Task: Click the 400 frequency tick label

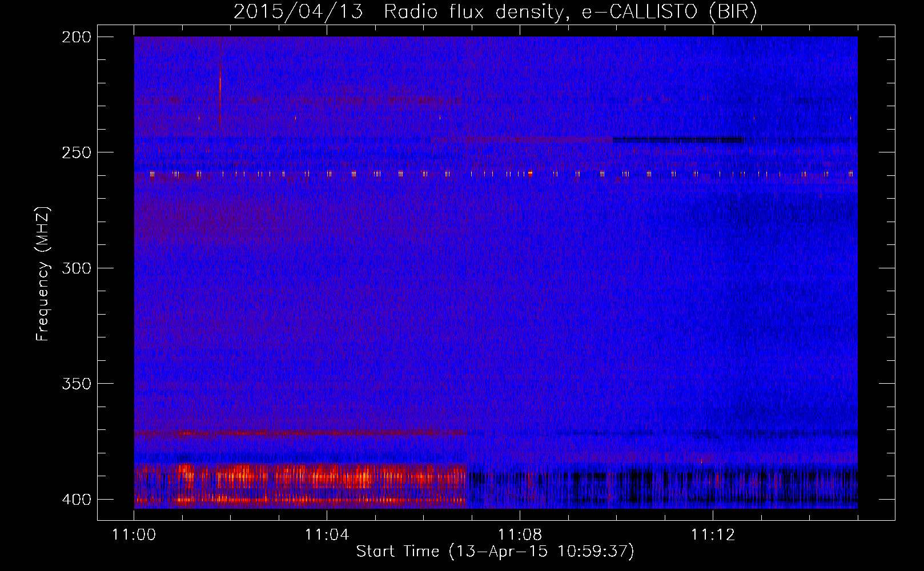Action: [x=76, y=499]
